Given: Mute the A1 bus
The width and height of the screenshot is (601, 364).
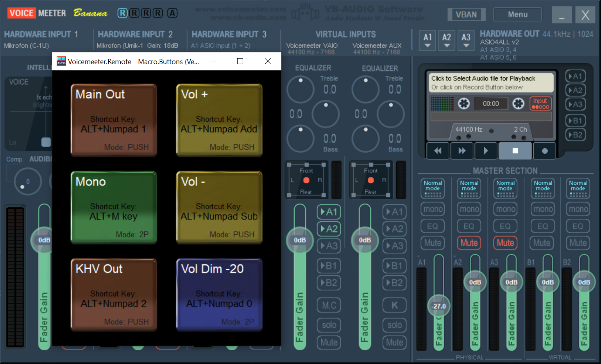Looking at the screenshot, I should (x=433, y=243).
